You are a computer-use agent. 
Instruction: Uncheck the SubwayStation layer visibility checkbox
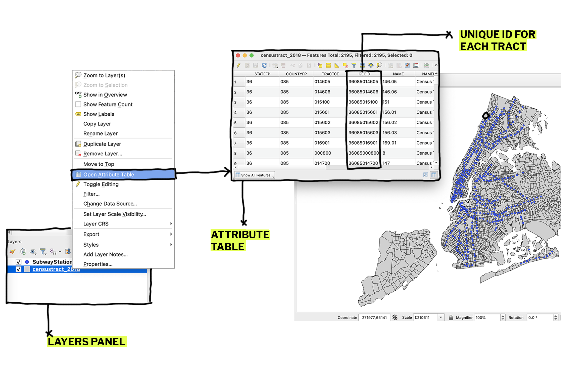(x=18, y=262)
